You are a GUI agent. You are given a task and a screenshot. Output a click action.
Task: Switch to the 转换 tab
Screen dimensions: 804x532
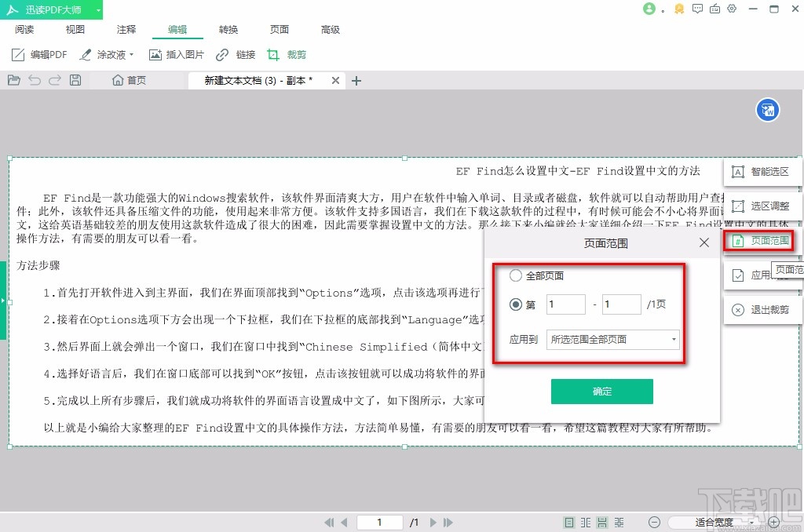click(x=228, y=30)
